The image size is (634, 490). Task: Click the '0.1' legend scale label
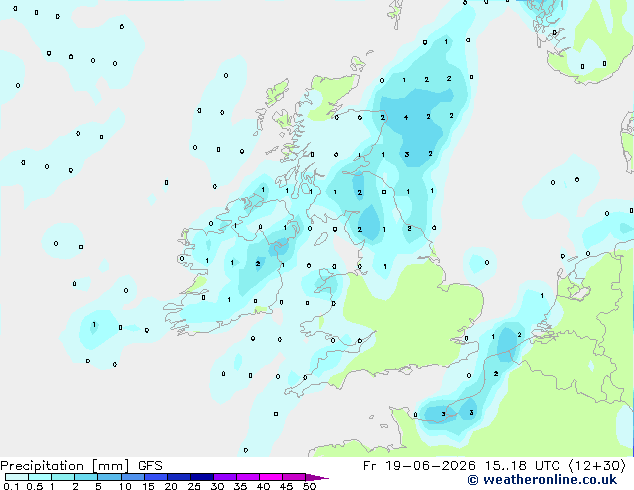pos(11,486)
